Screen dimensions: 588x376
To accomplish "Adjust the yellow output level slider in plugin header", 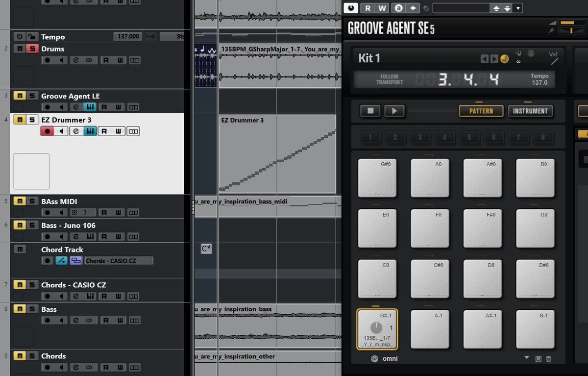I will click(x=567, y=23).
